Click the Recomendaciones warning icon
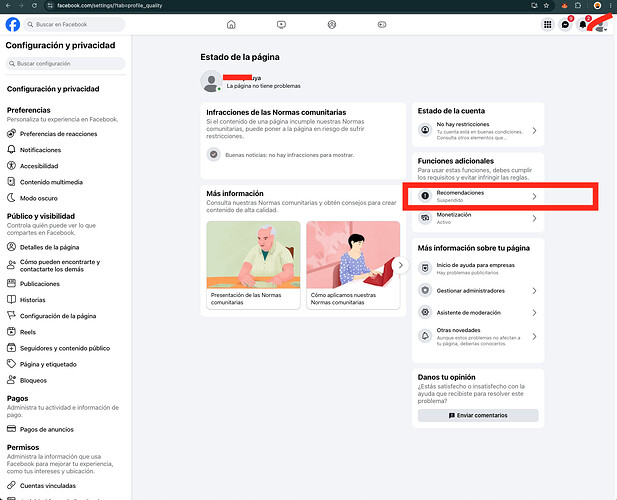This screenshot has width=617, height=500. point(425,196)
